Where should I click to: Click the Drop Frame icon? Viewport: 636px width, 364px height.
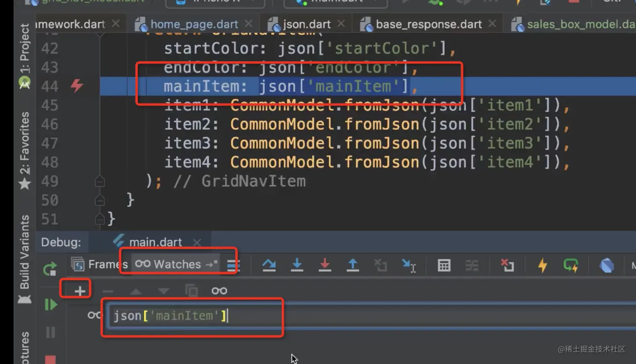[x=381, y=265]
